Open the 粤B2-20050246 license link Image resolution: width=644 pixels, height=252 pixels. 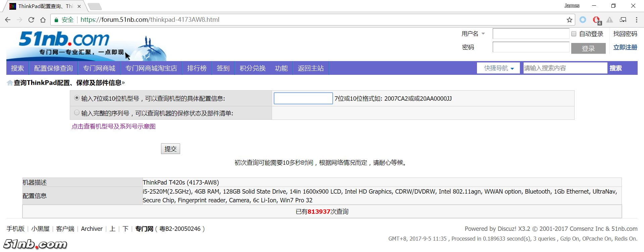[180, 229]
